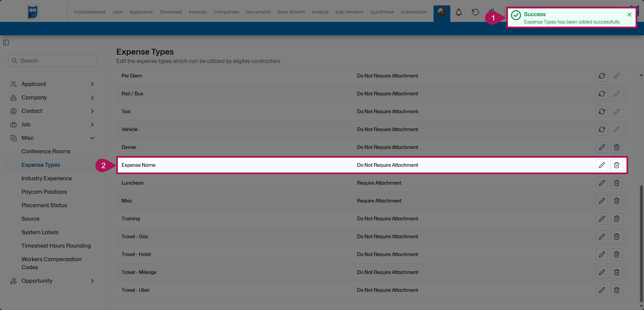Image resolution: width=644 pixels, height=310 pixels.
Task: Restore the Taxi expense type
Action: point(602,112)
